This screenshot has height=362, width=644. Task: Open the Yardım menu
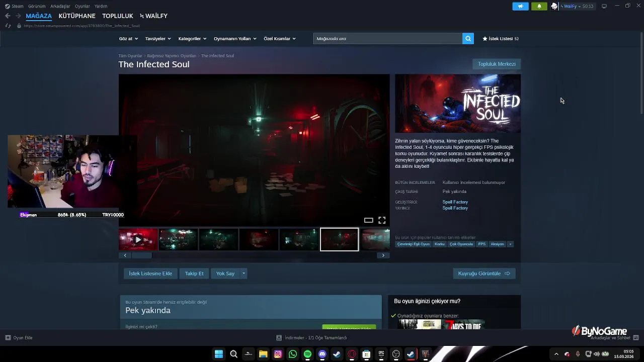click(x=101, y=6)
